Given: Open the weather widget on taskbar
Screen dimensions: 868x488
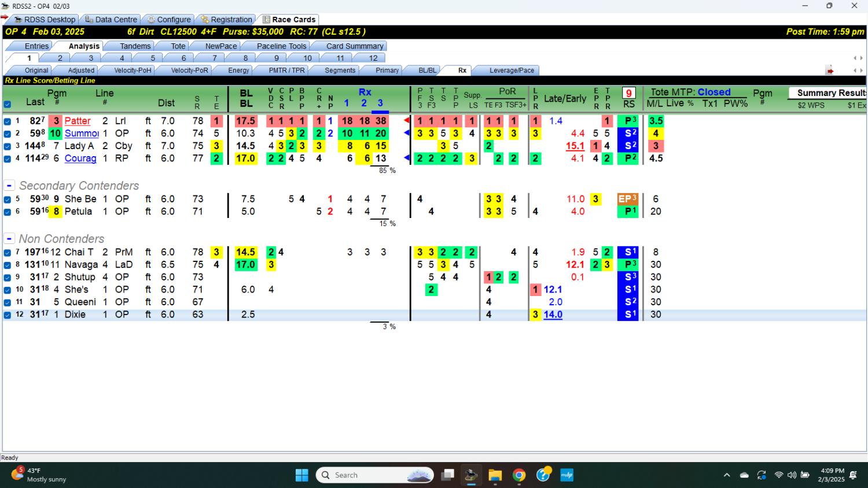Looking at the screenshot, I should pyautogui.click(x=39, y=475).
